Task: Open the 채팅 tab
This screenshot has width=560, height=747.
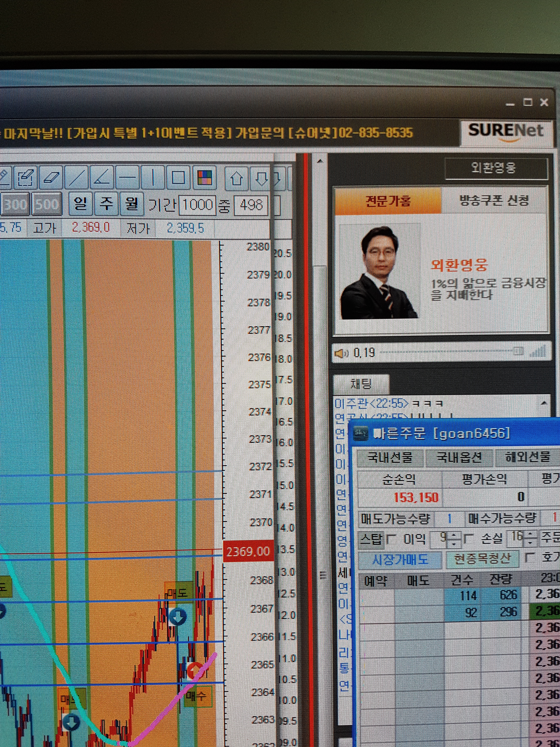Action: click(361, 384)
